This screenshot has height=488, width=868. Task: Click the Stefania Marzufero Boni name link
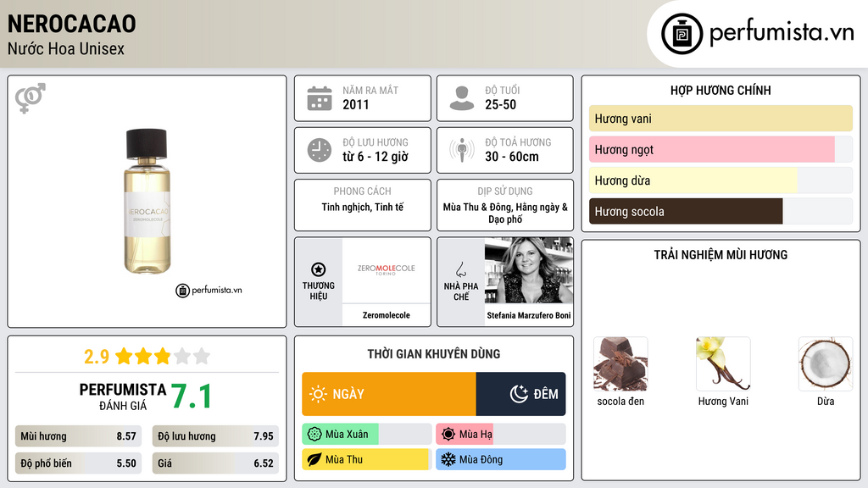point(529,315)
